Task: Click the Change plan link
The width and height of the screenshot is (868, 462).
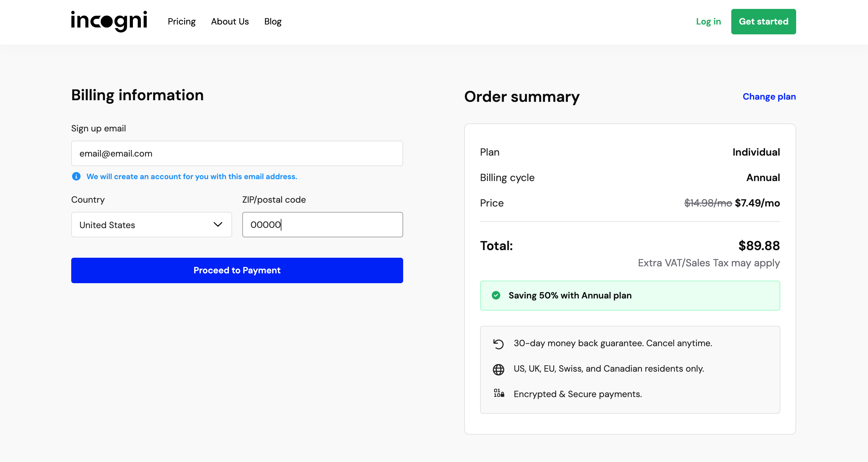Action: tap(769, 96)
